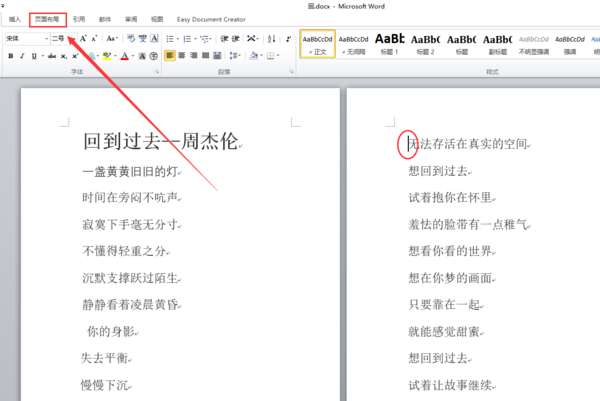Click the line 一盏黄黄旧旧的灯
Viewport: 600px width, 401px height.
coord(130,171)
